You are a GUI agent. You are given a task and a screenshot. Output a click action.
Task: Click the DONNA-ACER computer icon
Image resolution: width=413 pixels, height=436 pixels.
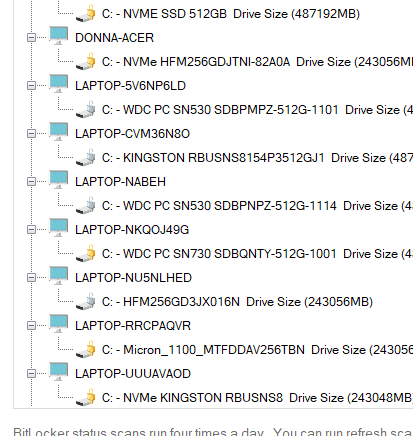coord(58,36)
